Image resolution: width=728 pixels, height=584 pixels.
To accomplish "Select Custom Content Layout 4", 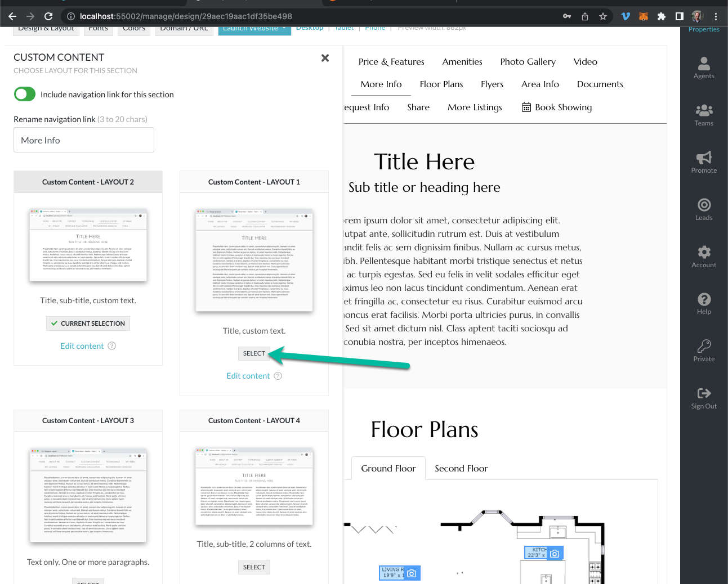I will click(254, 567).
